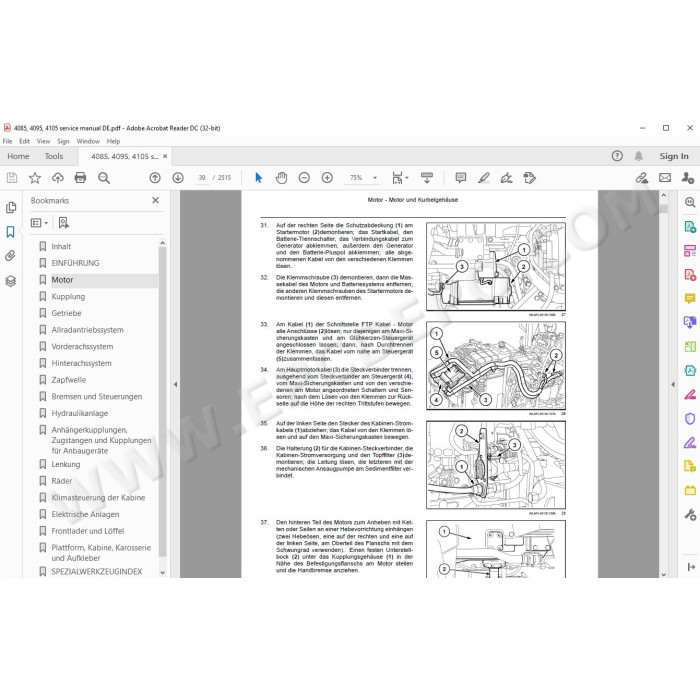The image size is (700, 700).
Task: Open search magnifier in right pane
Action: [690, 202]
